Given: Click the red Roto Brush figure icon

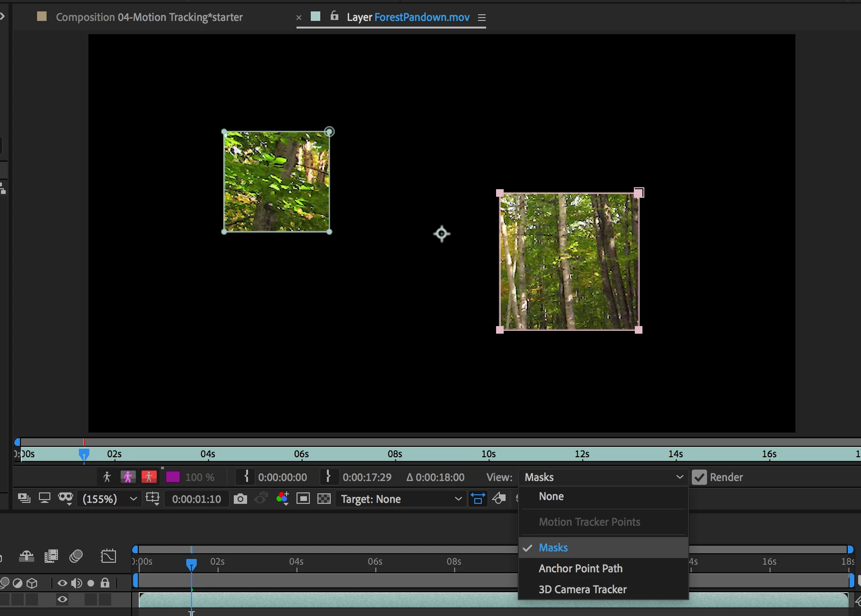Looking at the screenshot, I should (149, 477).
